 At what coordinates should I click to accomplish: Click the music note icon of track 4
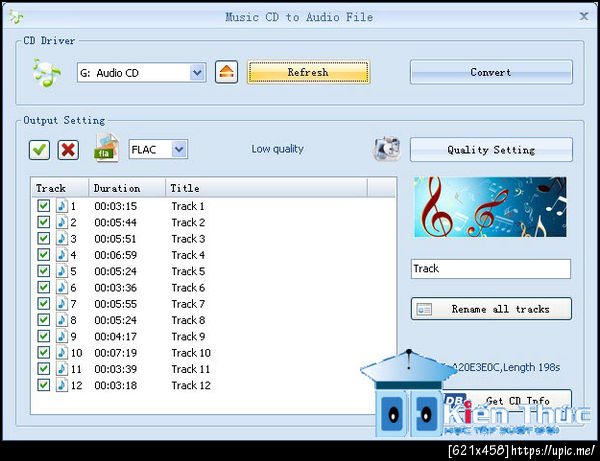[x=62, y=255]
